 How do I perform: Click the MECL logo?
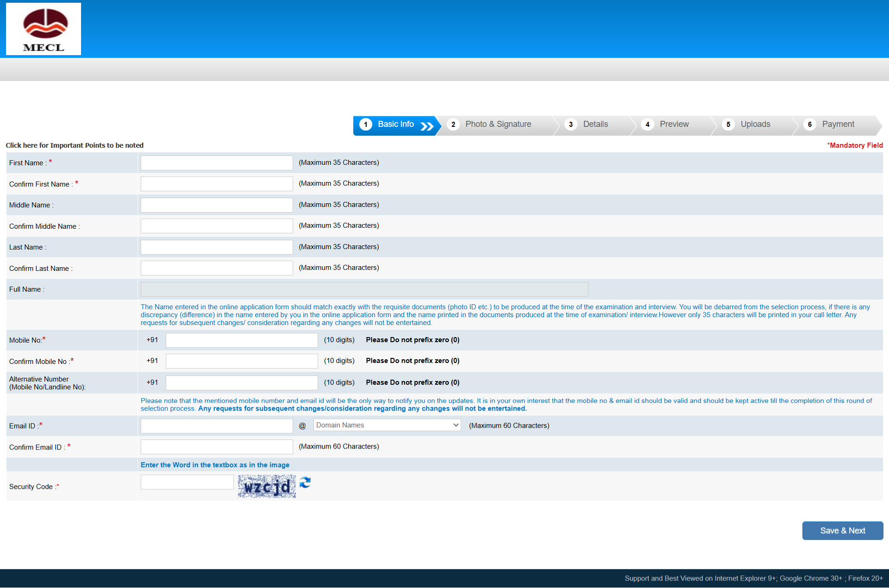coord(44,29)
